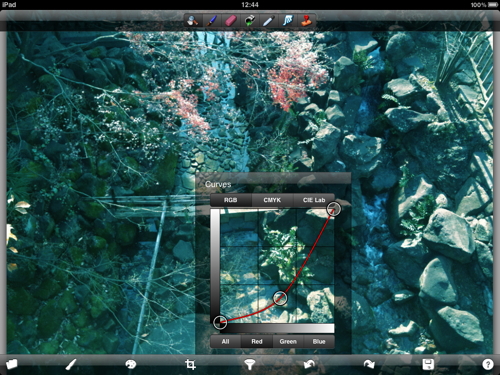Select the paint bucket fill tool
This screenshot has height=375, width=500.
[x=249, y=21]
